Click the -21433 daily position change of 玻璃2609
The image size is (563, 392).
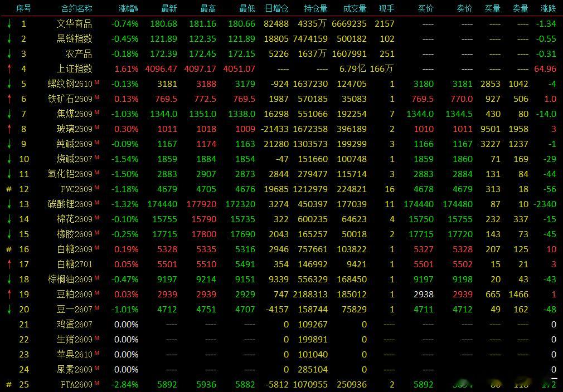274,129
